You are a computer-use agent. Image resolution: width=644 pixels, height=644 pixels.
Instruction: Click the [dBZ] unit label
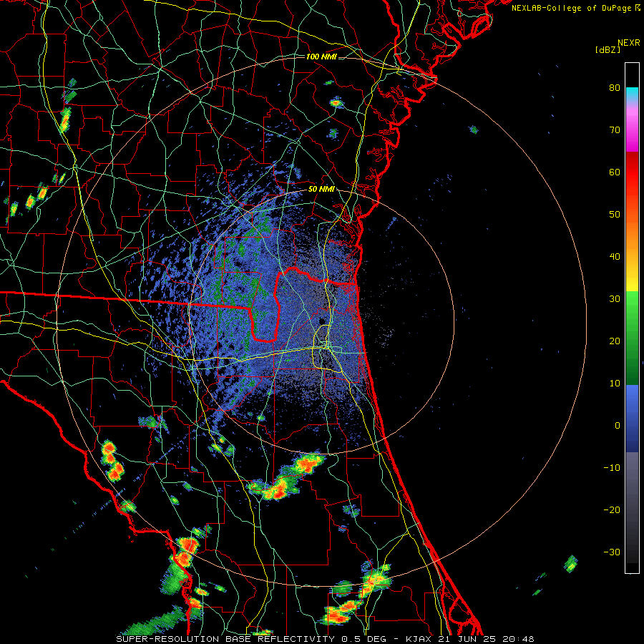pyautogui.click(x=608, y=49)
